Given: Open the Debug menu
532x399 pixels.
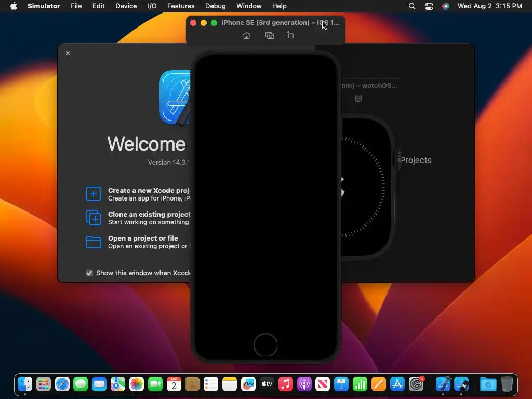Looking at the screenshot, I should 216,6.
